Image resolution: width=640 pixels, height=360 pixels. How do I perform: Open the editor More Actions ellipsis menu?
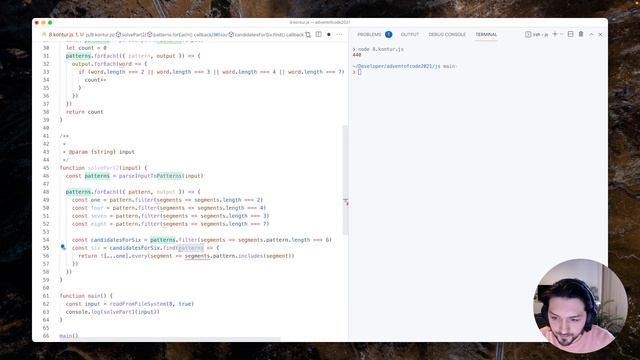[340, 35]
